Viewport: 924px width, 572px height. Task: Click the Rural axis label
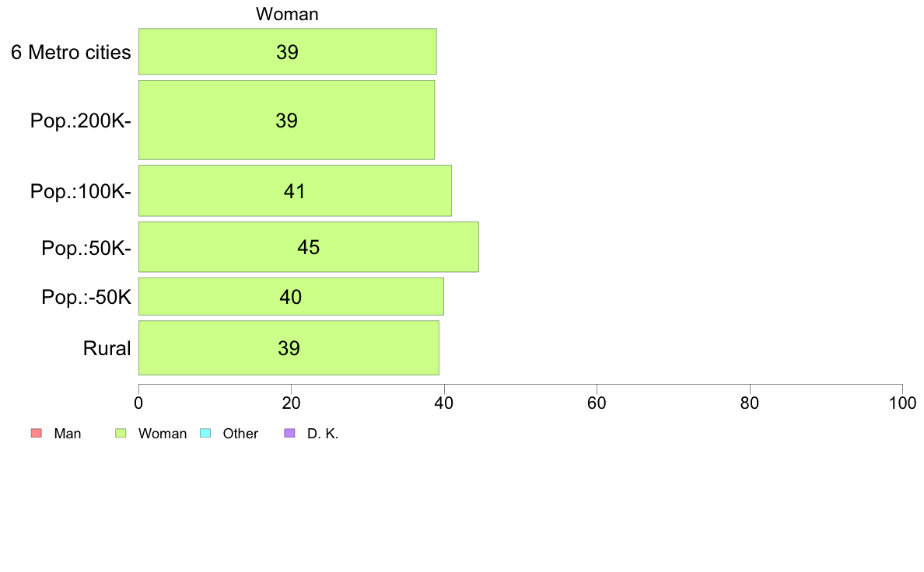coord(107,348)
